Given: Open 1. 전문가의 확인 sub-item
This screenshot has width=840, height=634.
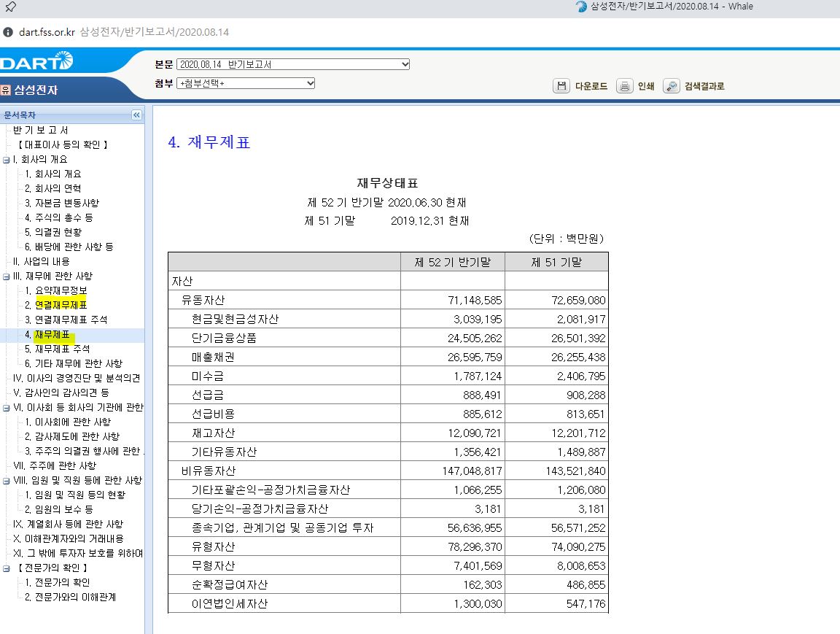Looking at the screenshot, I should (x=58, y=582).
